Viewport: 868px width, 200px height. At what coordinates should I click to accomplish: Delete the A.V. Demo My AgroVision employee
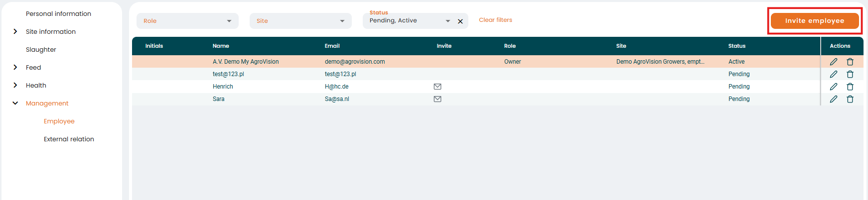pyautogui.click(x=850, y=62)
